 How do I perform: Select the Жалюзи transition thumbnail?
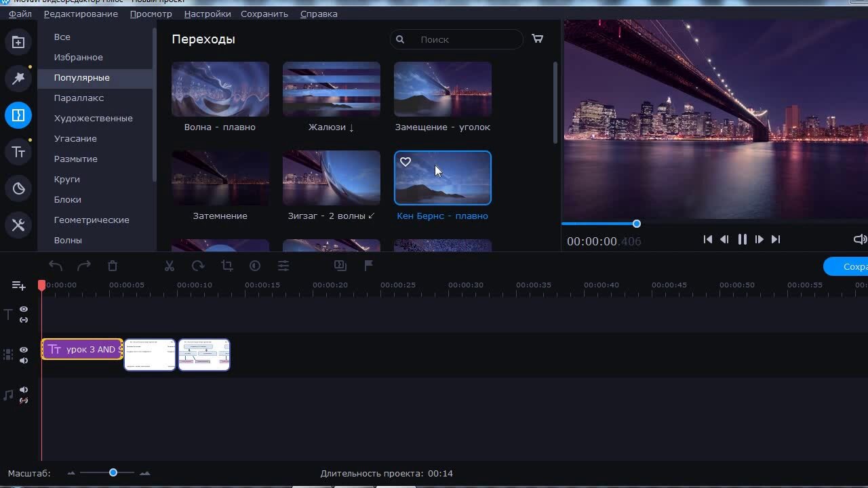coord(332,89)
